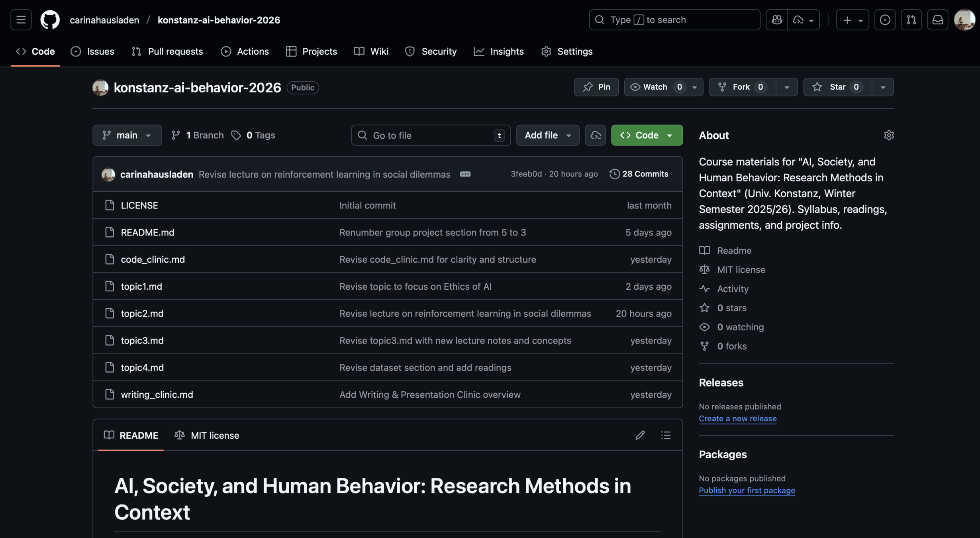Expand the green Code dropdown
This screenshot has height=538, width=980.
click(x=647, y=135)
